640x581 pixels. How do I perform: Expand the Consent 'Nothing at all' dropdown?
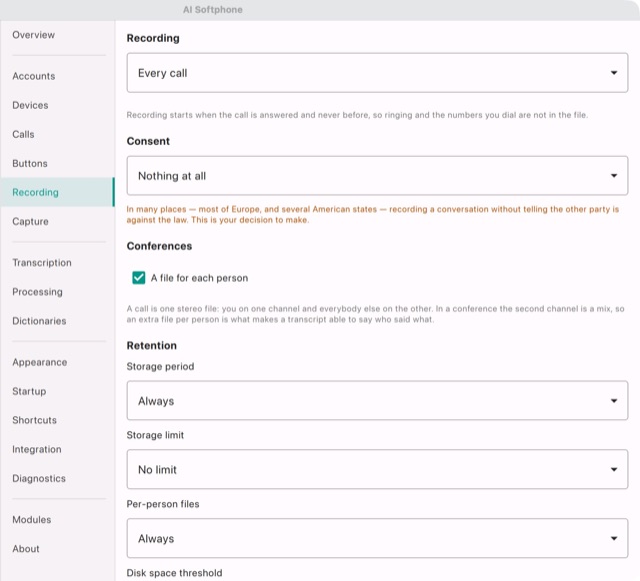(377, 176)
